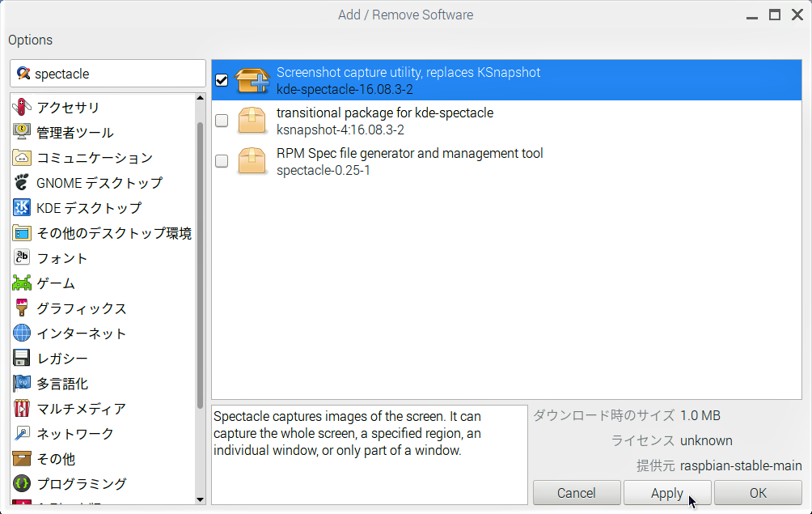The height and width of the screenshot is (514, 812).
Task: Click the 1.0 MB download size value
Action: tap(700, 415)
